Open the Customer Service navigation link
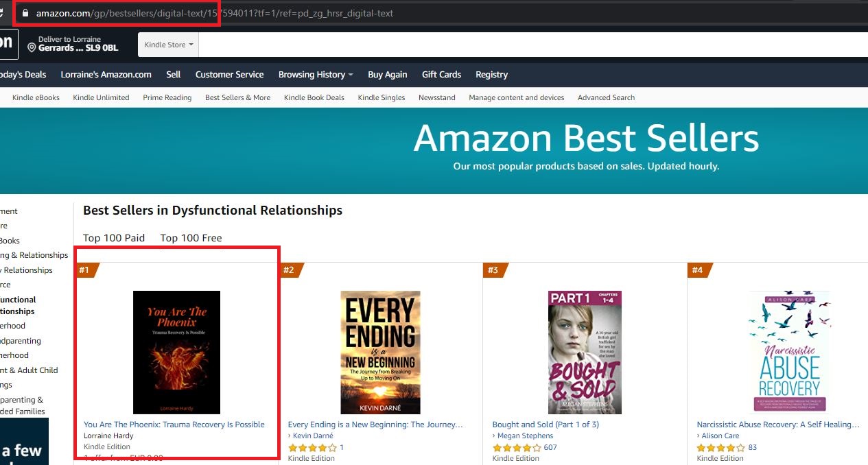Image resolution: width=868 pixels, height=465 pixels. pos(229,75)
